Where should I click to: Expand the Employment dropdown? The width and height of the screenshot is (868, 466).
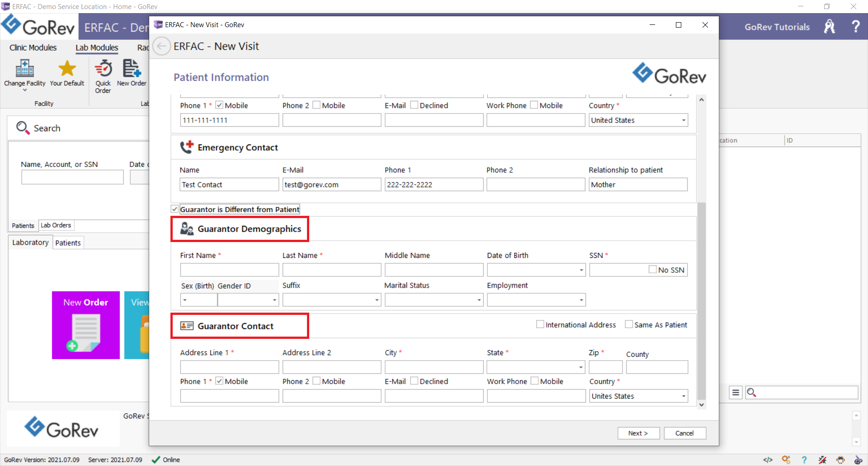click(x=581, y=300)
